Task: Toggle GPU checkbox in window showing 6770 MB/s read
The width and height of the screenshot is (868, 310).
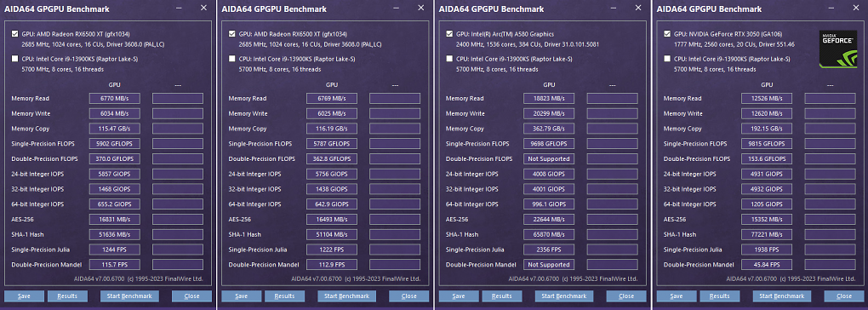Action: (15, 34)
